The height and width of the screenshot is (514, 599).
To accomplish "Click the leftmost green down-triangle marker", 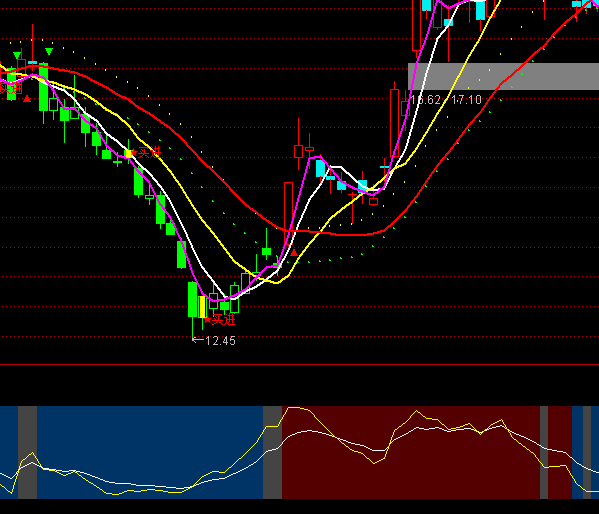I will [x=17, y=55].
